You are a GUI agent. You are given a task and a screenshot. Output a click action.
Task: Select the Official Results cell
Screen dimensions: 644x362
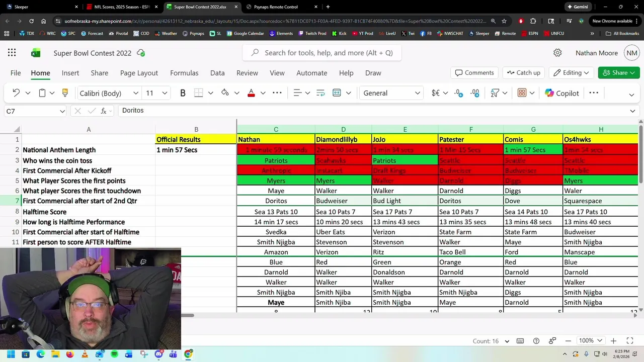click(x=196, y=140)
